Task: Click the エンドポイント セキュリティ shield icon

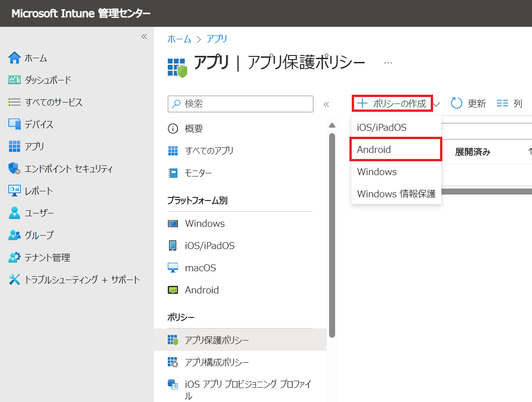Action: point(14,168)
